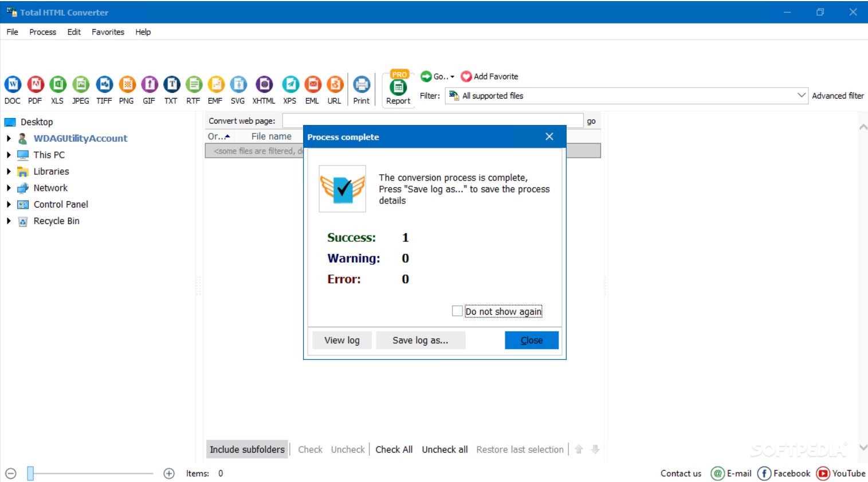Image resolution: width=868 pixels, height=482 pixels.
Task: Click the Uncheck all button
Action: point(445,449)
